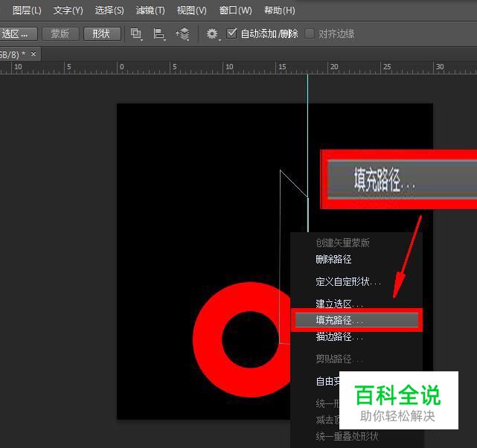Close the document tab with the x

coord(33,54)
